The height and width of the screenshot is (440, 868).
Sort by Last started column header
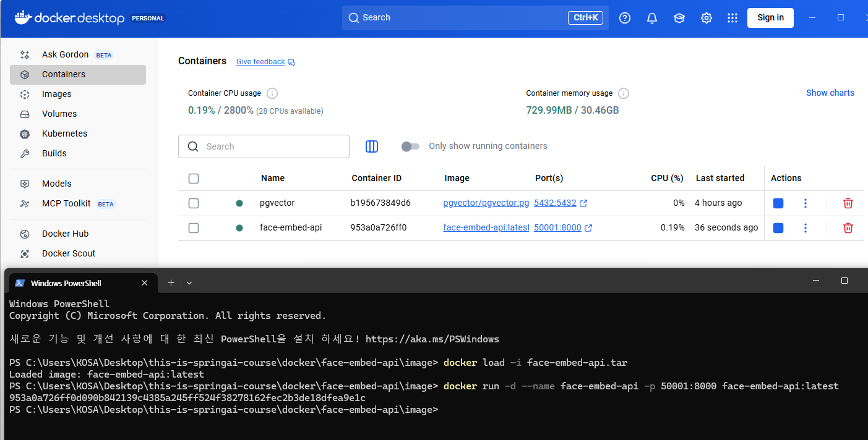720,178
